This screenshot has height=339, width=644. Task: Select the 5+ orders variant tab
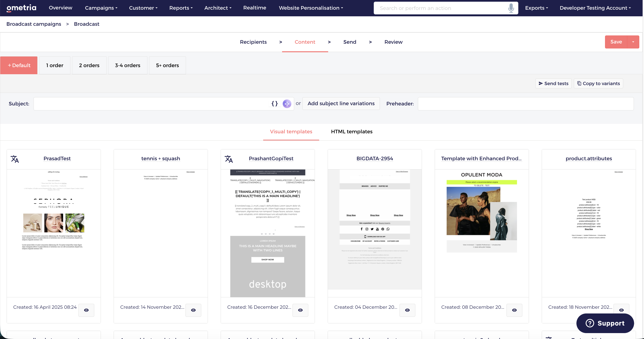pyautogui.click(x=167, y=65)
